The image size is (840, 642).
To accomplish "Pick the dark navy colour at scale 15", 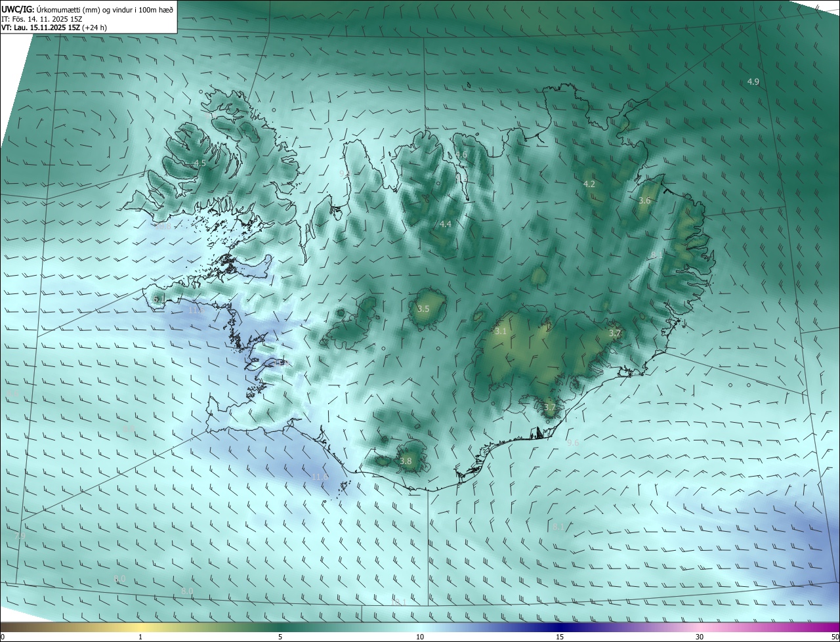I will coord(560,628).
